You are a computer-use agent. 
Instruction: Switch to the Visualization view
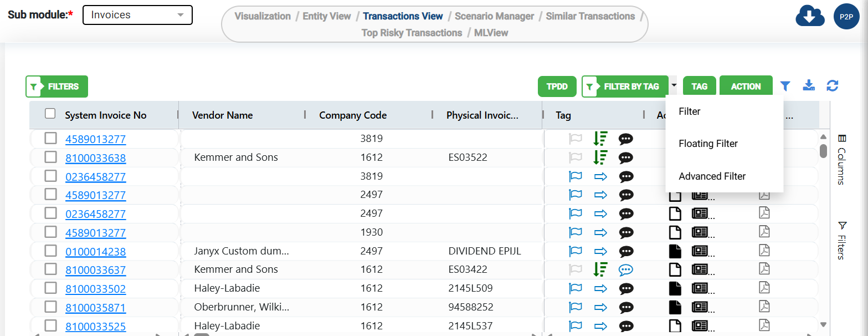pos(263,16)
